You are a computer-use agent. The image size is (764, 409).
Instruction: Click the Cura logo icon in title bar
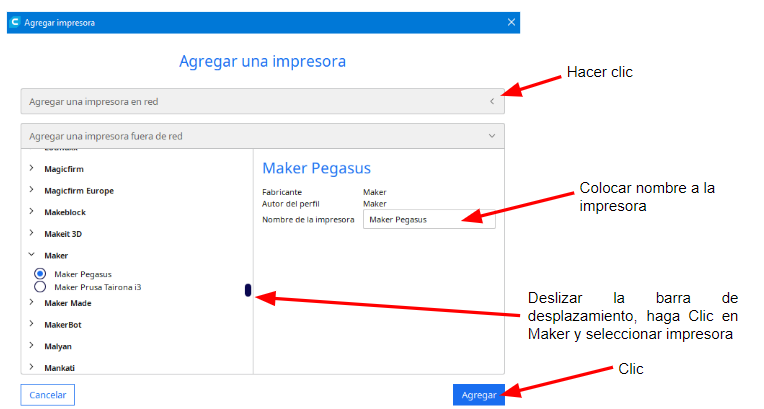pyautogui.click(x=15, y=22)
